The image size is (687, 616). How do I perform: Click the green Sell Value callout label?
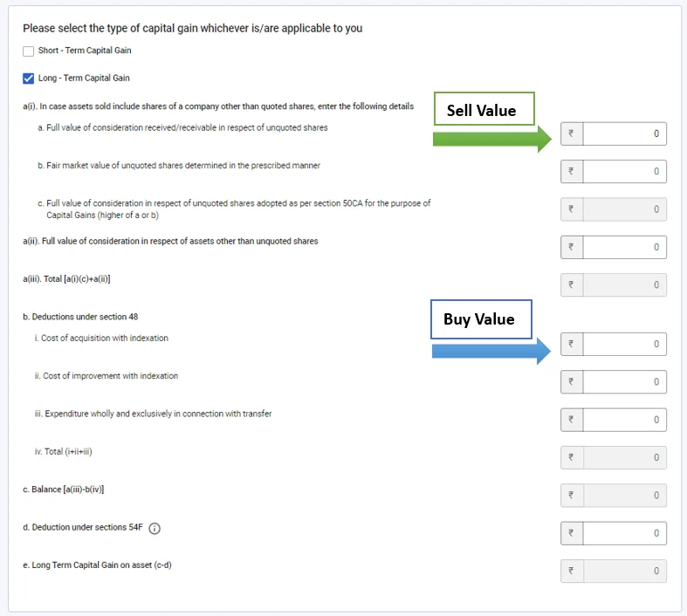coord(482,110)
